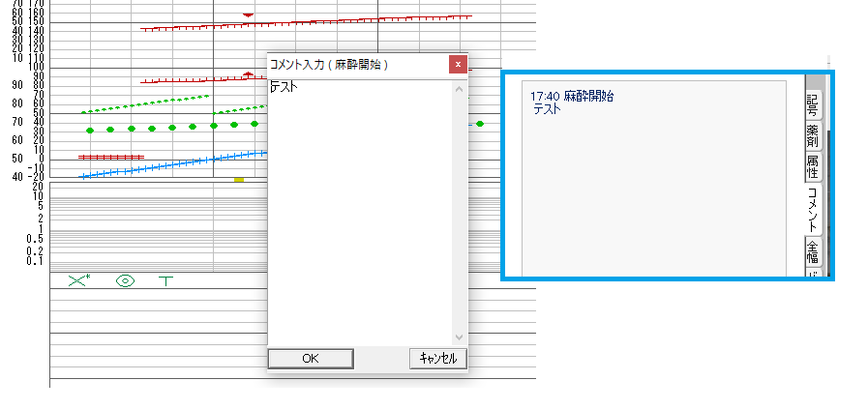Image resolution: width=868 pixels, height=410 pixels.
Task: Select the 17:40 麻酔開始 comment entry
Action: click(x=573, y=97)
